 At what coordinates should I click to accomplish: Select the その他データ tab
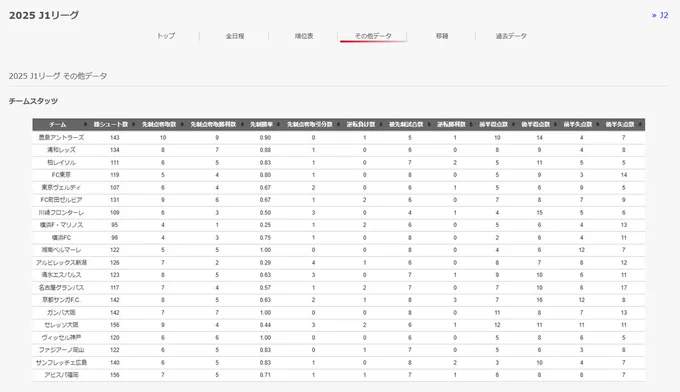[x=373, y=36]
